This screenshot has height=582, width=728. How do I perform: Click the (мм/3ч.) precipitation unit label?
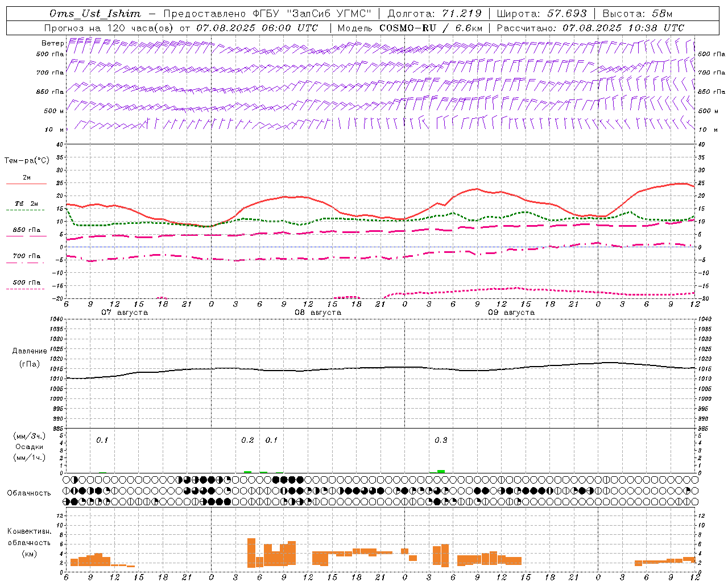30,436
